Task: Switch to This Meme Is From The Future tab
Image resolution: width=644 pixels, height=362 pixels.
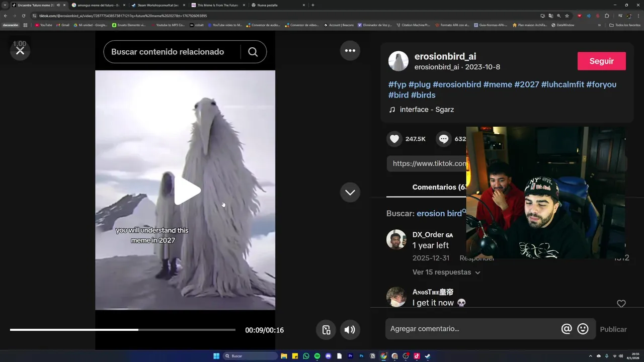Action: pyautogui.click(x=217, y=5)
